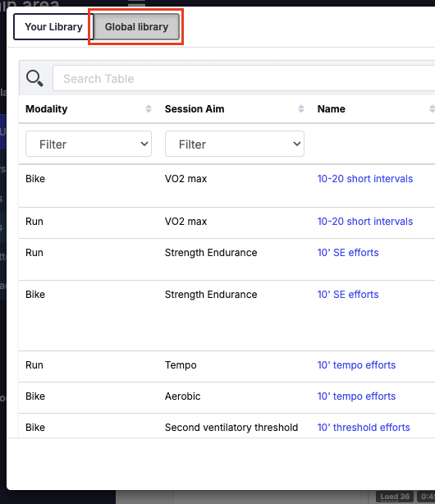Sort table by Session Aim arrows

pos(301,108)
